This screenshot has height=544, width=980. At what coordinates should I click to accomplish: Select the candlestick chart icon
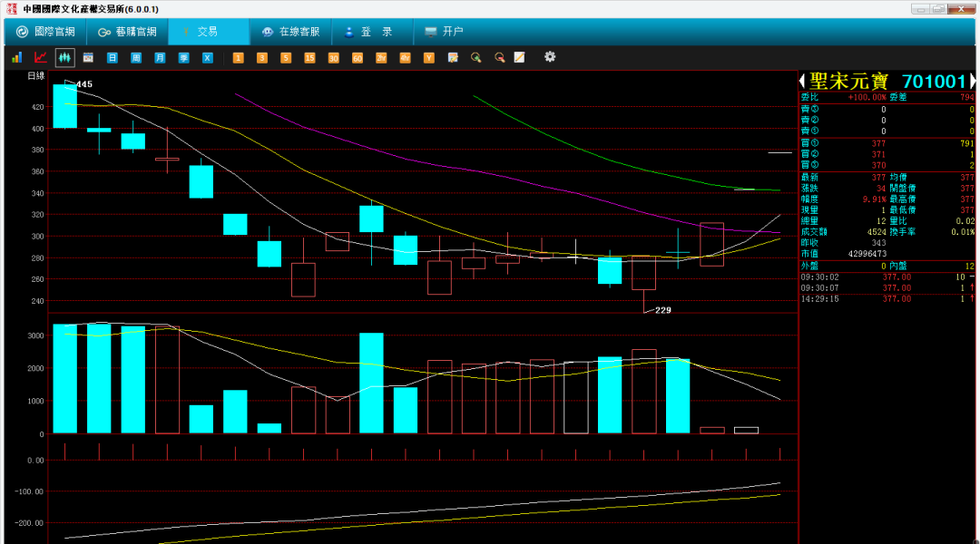(x=64, y=57)
